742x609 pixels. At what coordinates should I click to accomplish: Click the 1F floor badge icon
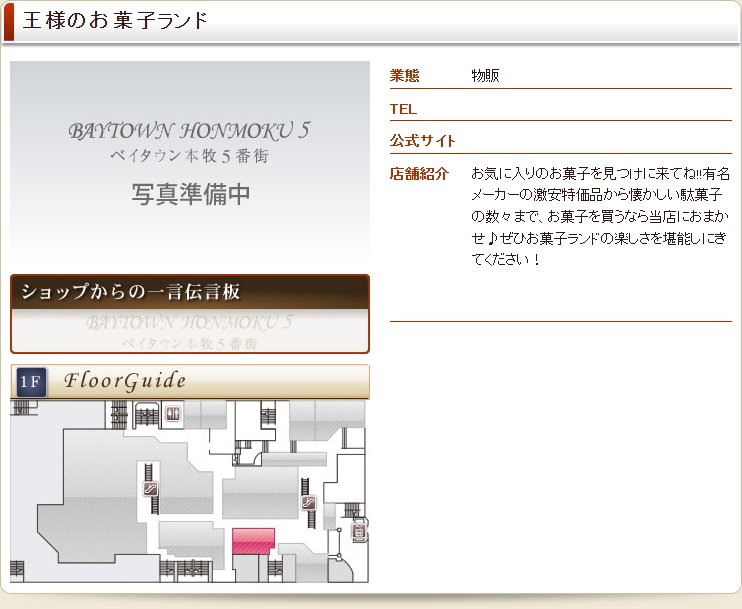pyautogui.click(x=31, y=381)
